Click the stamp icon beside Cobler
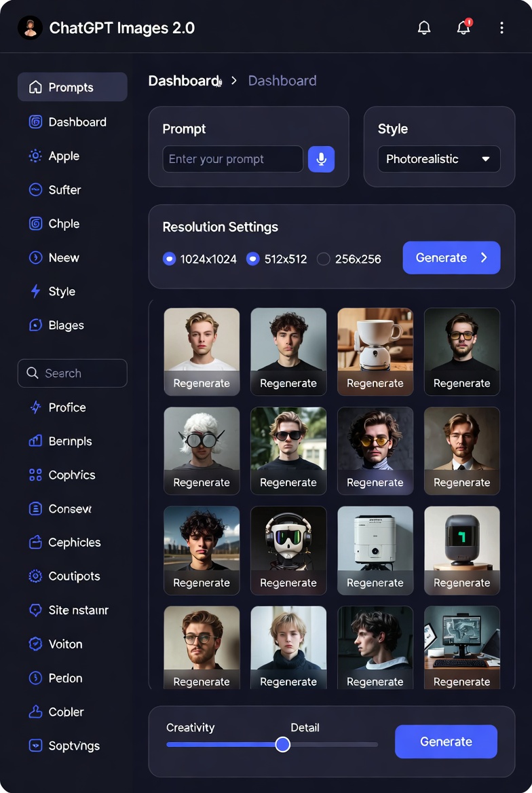Screen dimensions: 532x793 click(35, 712)
